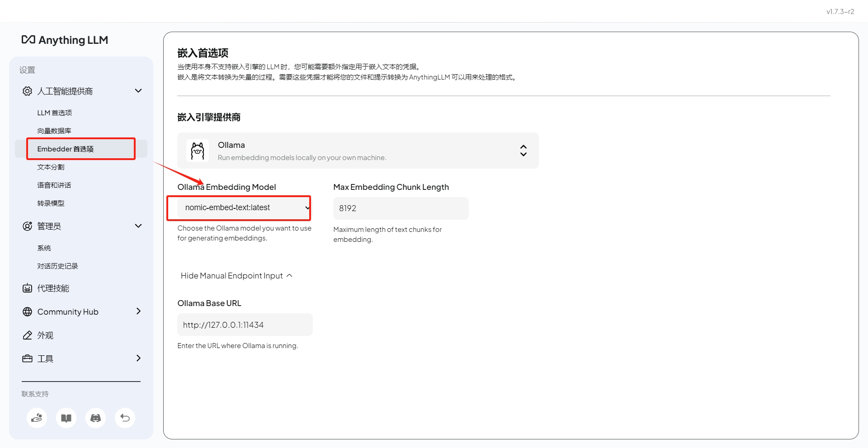Open LLM 首选项 settings
The image size is (868, 448).
pos(54,113)
